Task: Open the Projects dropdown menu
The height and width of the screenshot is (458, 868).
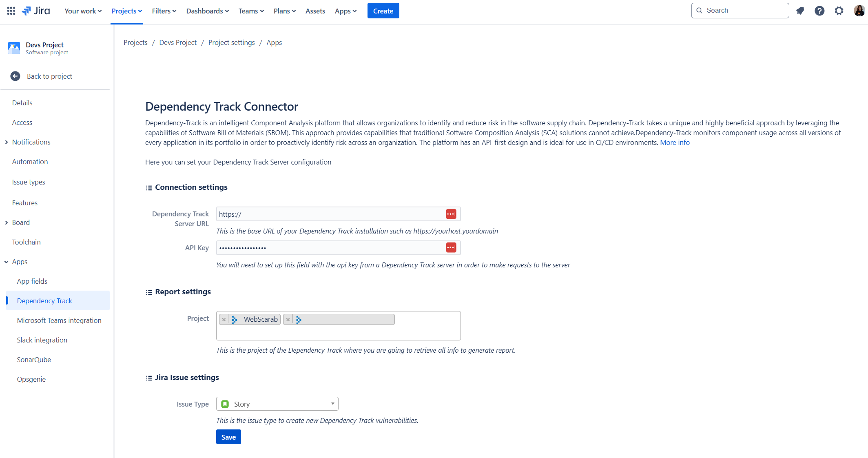Action: tap(127, 11)
